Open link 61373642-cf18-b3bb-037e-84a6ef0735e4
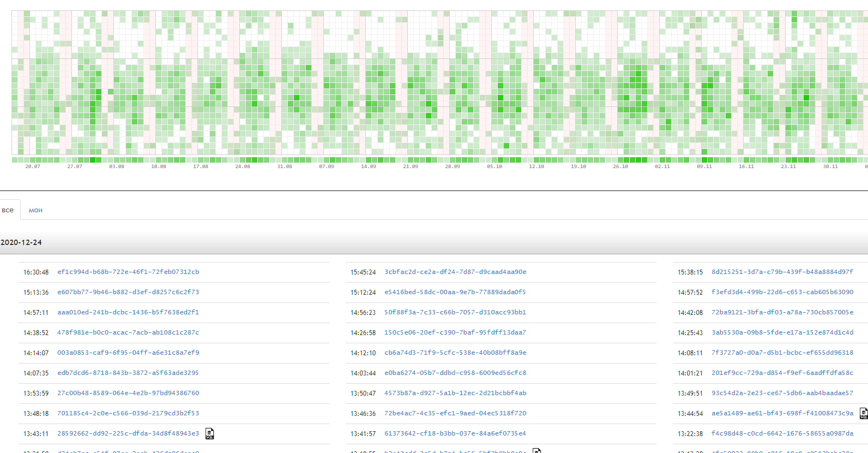868x453 pixels. coord(455,433)
